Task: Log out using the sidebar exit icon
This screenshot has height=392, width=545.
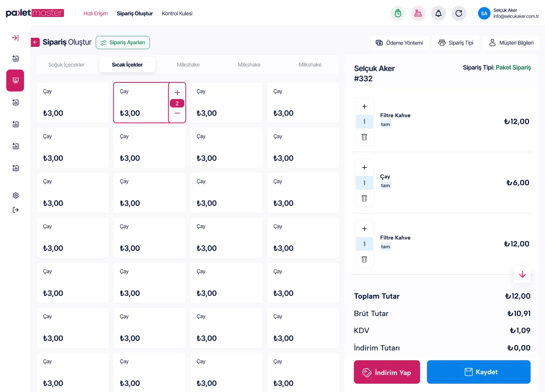Action: pyautogui.click(x=16, y=210)
